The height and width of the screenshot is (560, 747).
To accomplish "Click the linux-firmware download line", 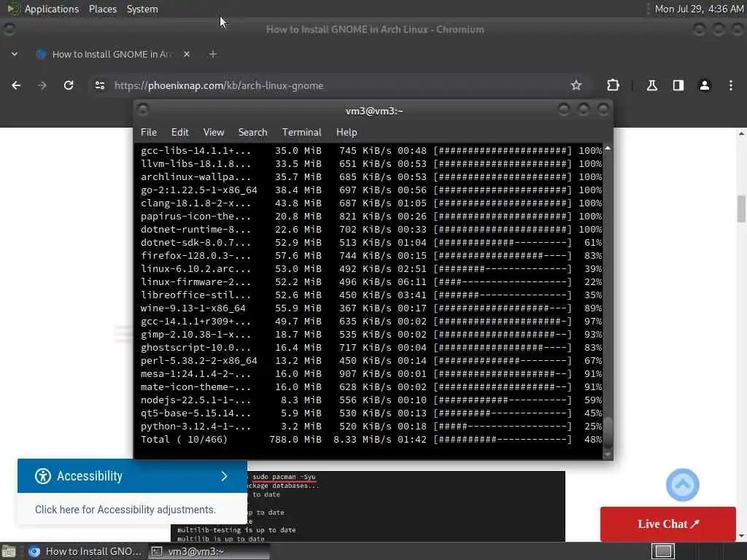I will click(371, 282).
